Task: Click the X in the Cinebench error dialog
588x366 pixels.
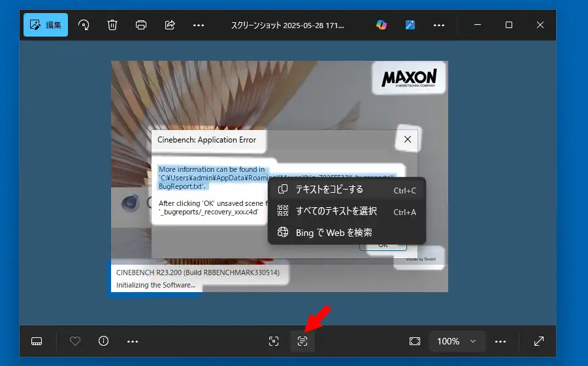Action: coord(408,139)
